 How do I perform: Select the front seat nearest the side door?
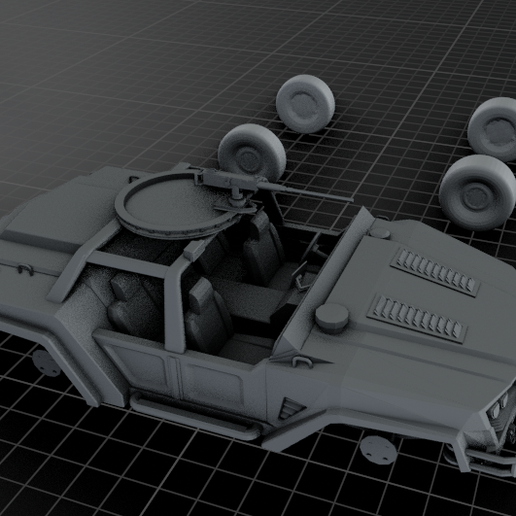point(208,315)
